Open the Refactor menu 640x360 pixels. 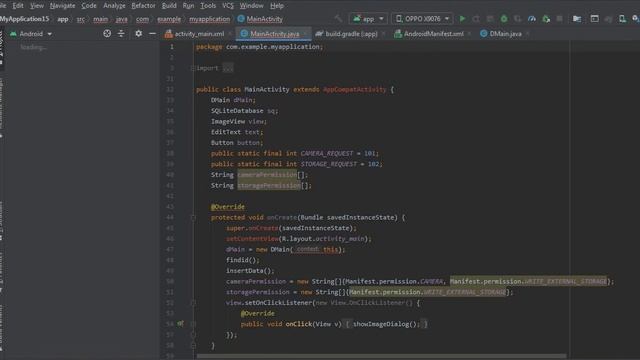point(143,6)
